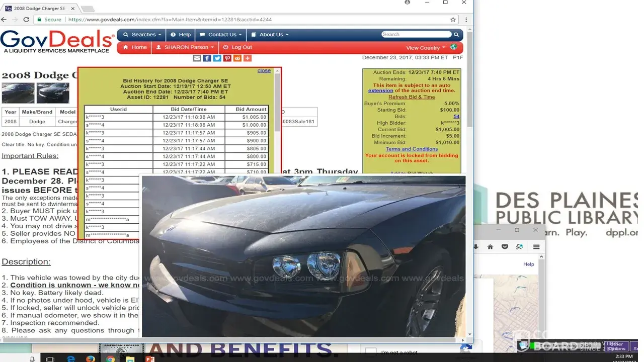Share the listing on Twitter
Viewport: 644px width, 362px height.
217,58
